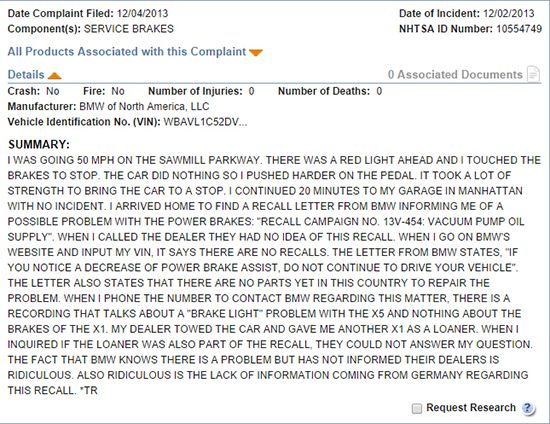Click the Date of Incident value 12/02/2013
Viewport: 550px width, 424px height.
click(509, 13)
